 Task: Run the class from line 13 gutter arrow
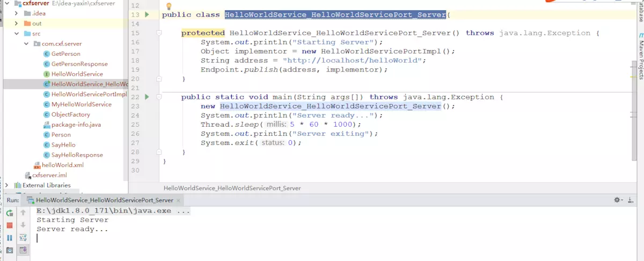(x=147, y=15)
